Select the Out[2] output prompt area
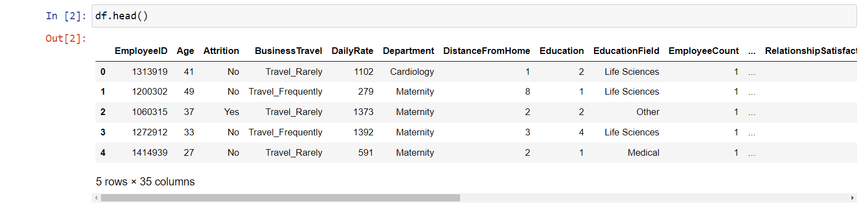This screenshot has width=868, height=208. [x=66, y=39]
